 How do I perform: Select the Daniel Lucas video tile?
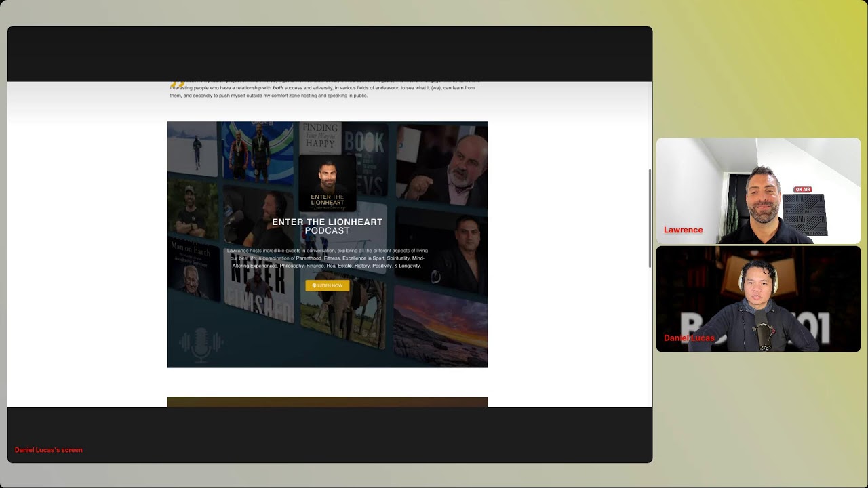[758, 299]
